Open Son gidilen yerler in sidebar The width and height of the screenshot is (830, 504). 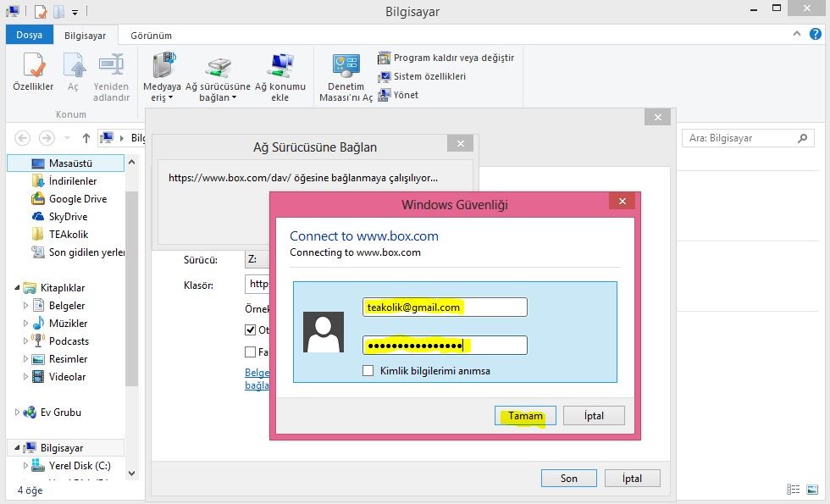click(x=78, y=252)
